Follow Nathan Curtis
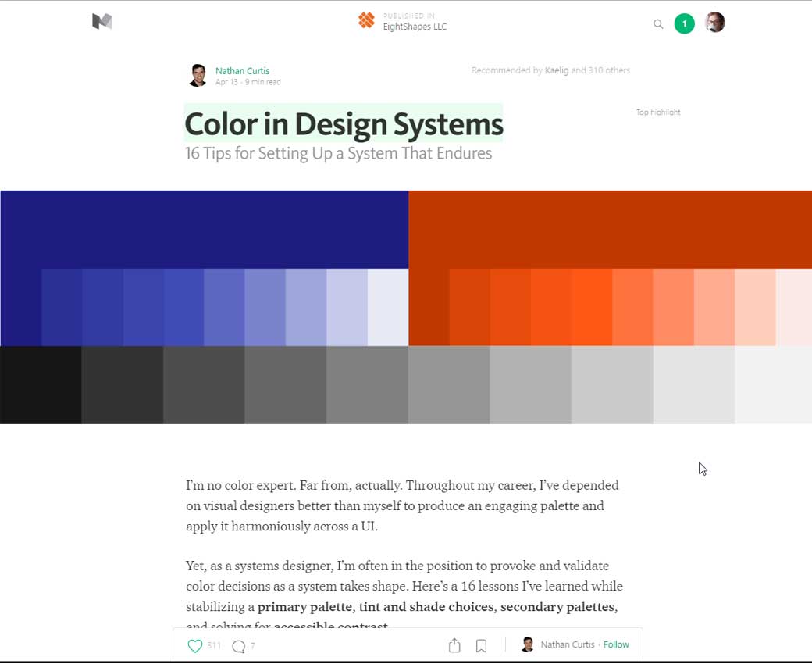 616,644
